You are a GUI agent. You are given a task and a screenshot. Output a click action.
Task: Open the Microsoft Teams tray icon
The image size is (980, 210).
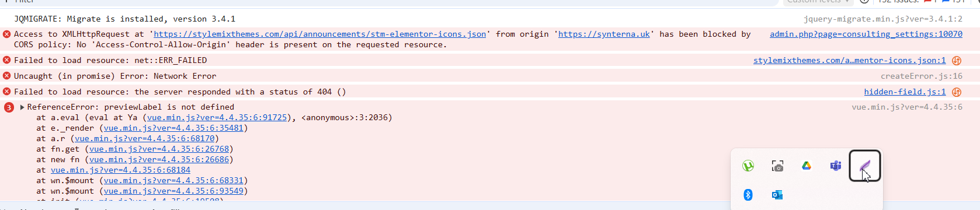point(836,166)
